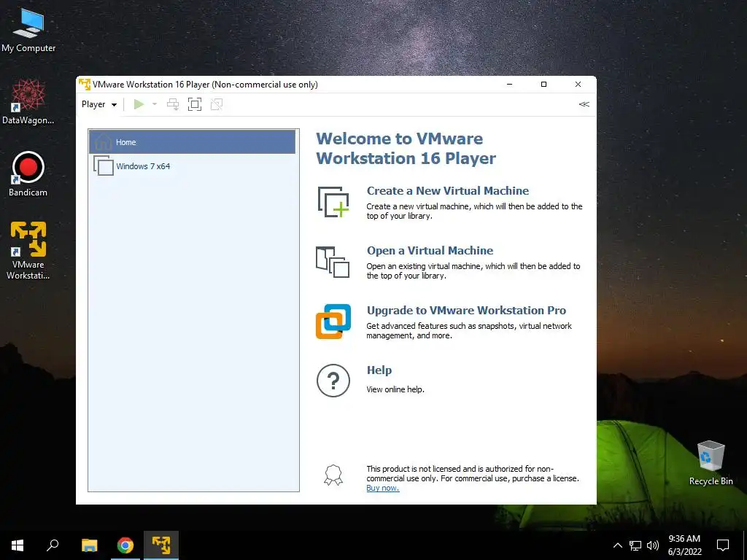The image size is (747, 560).
Task: Click the question mark help icon
Action: [x=333, y=381]
